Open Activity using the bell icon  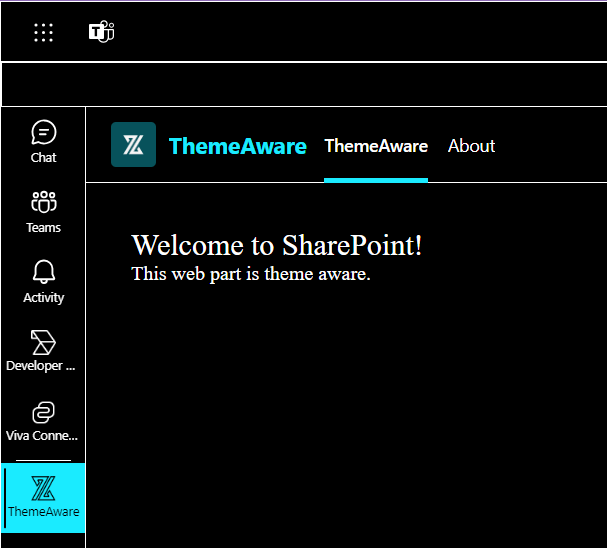pyautogui.click(x=43, y=272)
